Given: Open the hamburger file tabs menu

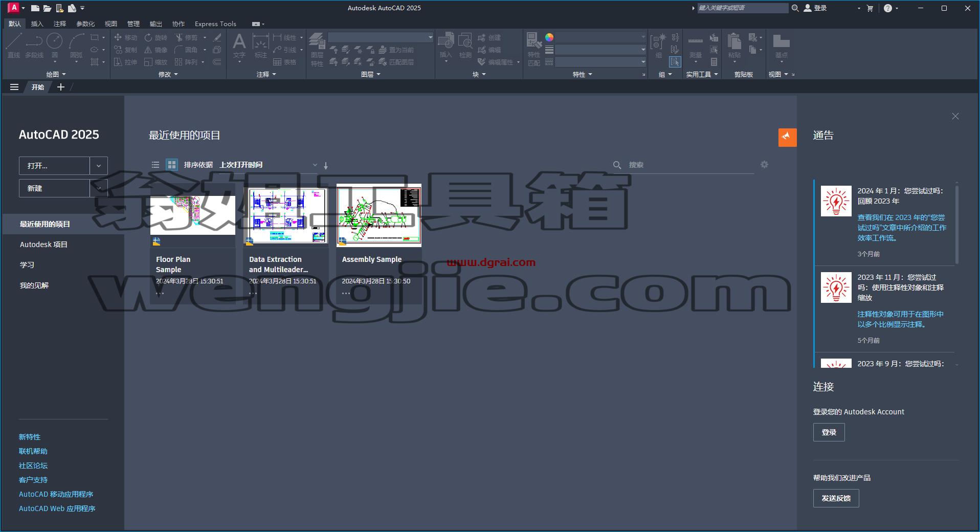Looking at the screenshot, I should point(14,87).
